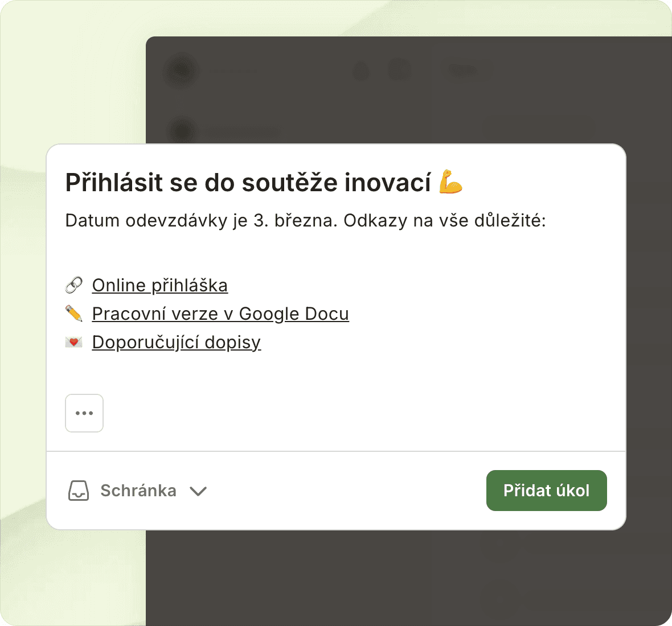
Task: Follow the Doporučující dopisy link
Action: pos(177,342)
